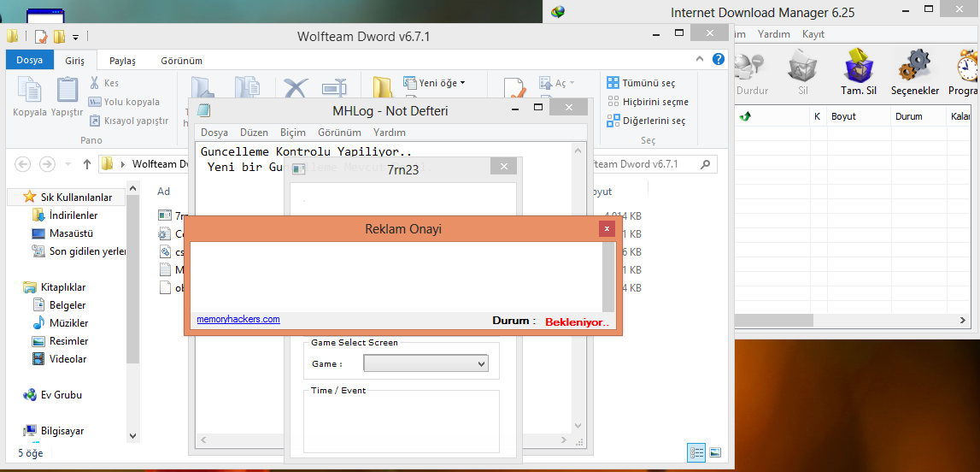Click Durdur icon in IDM toolbar
The width and height of the screenshot is (980, 472).
[x=749, y=65]
